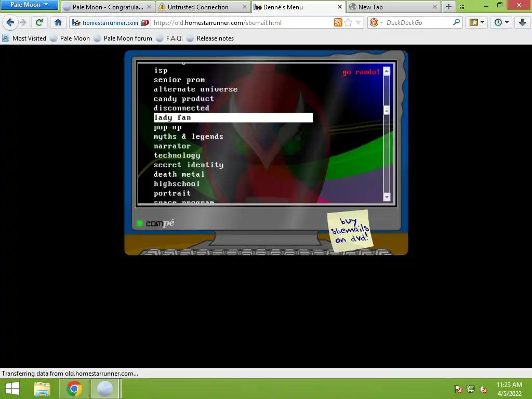532x399 pixels.
Task: Open the bookmarks menu button
Action: point(477,23)
